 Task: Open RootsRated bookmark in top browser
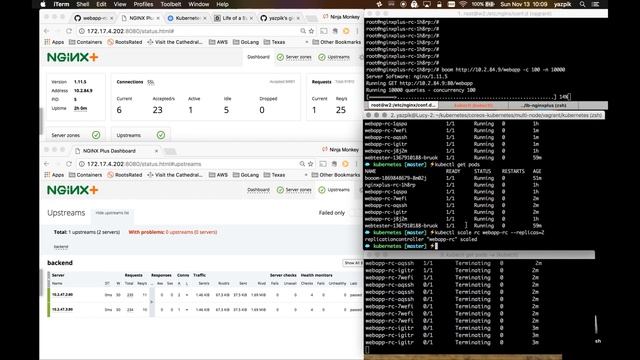[124, 42]
